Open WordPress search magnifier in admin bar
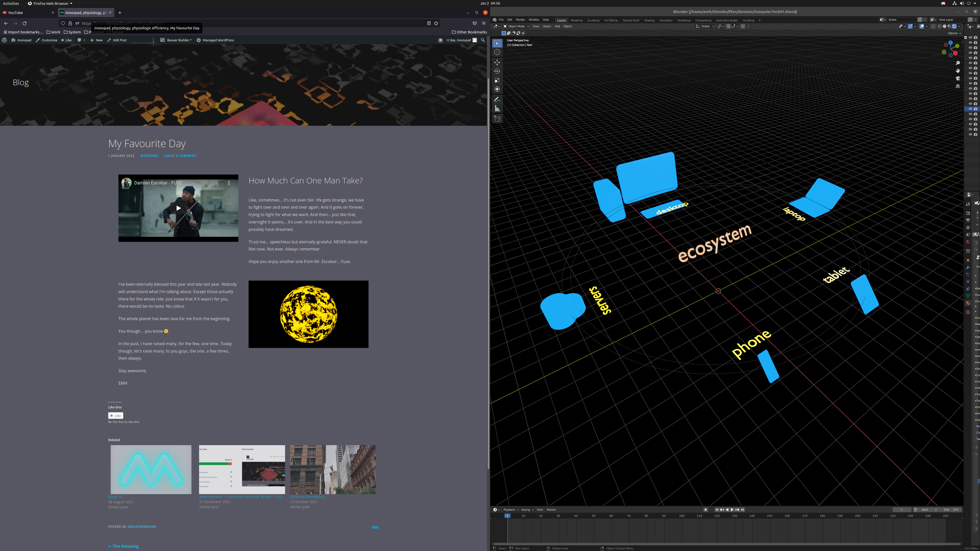 click(x=483, y=40)
